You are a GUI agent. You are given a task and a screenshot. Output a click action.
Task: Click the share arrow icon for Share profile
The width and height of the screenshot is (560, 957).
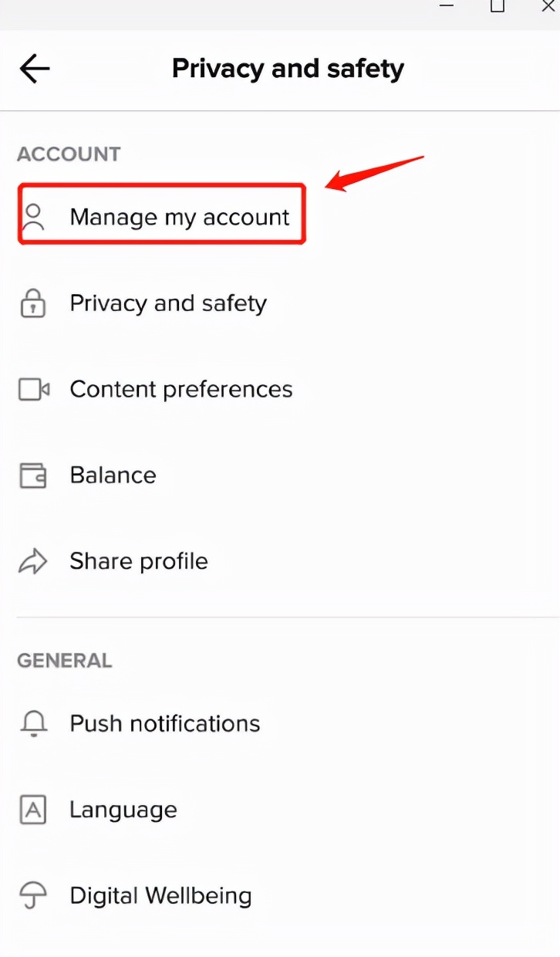click(x=33, y=562)
